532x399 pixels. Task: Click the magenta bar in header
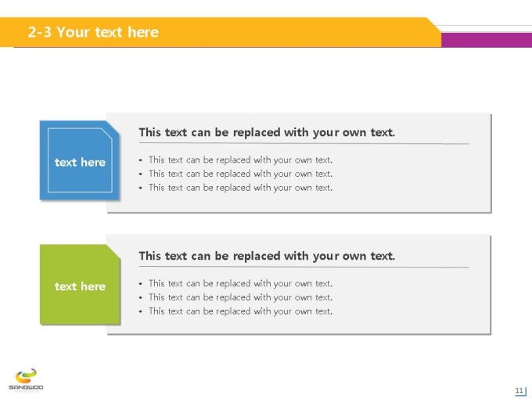pyautogui.click(x=487, y=40)
